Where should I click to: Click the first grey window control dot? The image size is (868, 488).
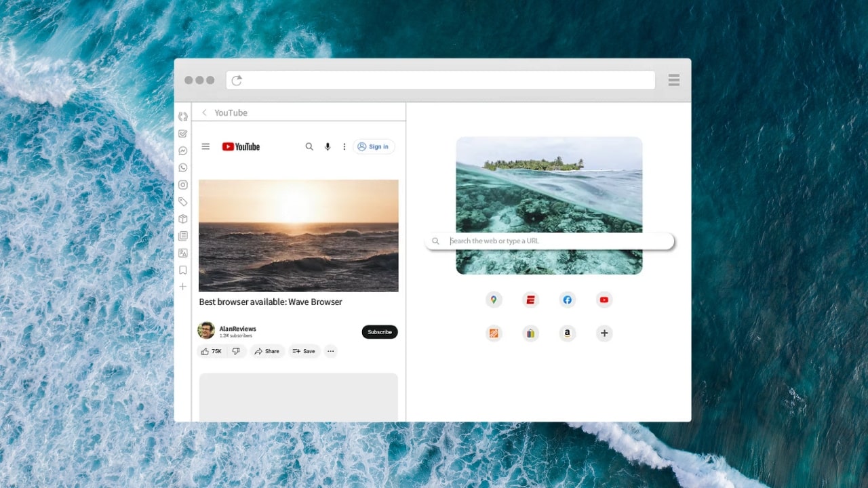[x=189, y=80]
